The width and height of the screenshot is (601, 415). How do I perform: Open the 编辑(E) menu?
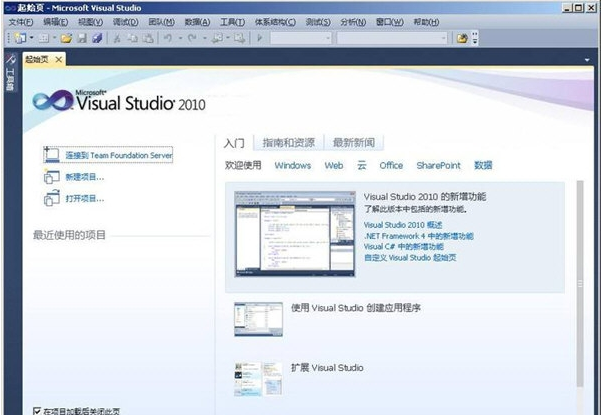tap(56, 22)
